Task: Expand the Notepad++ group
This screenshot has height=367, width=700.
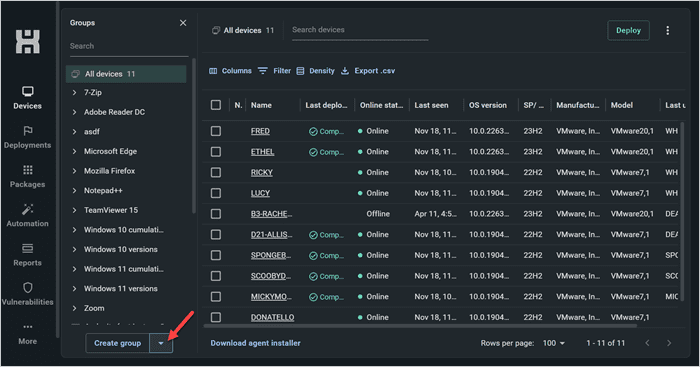Action: coord(74,191)
